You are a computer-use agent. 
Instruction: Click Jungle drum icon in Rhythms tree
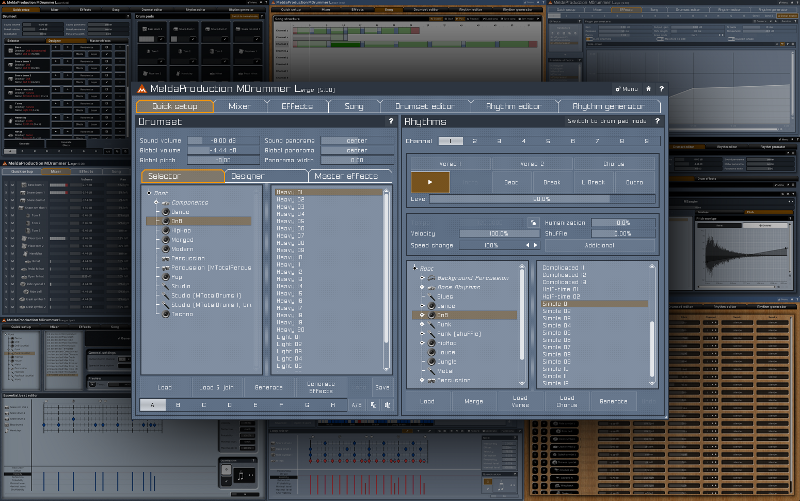pos(431,362)
